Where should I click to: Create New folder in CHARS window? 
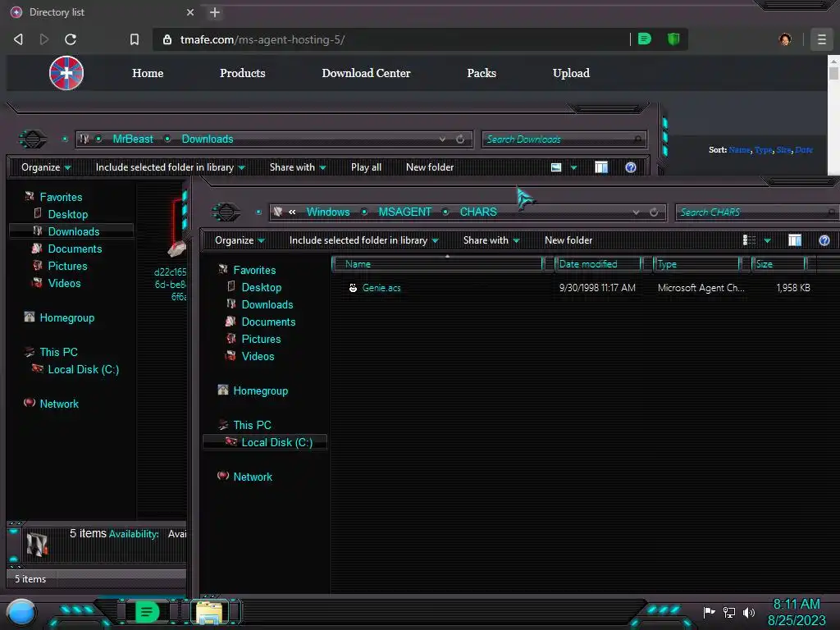[x=568, y=240]
